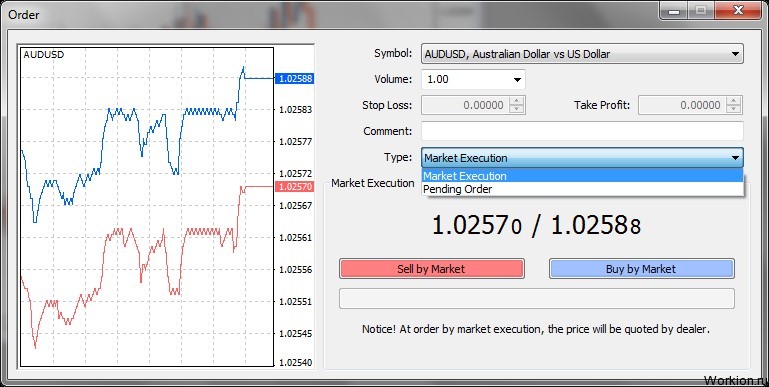
Task: Click the blue ask price tag 1.02588
Action: [x=294, y=78]
